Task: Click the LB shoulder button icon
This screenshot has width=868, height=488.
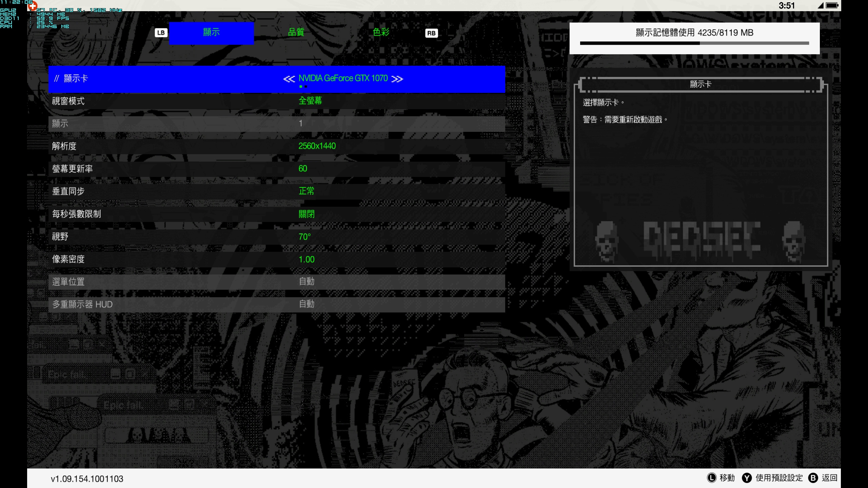Action: click(161, 33)
